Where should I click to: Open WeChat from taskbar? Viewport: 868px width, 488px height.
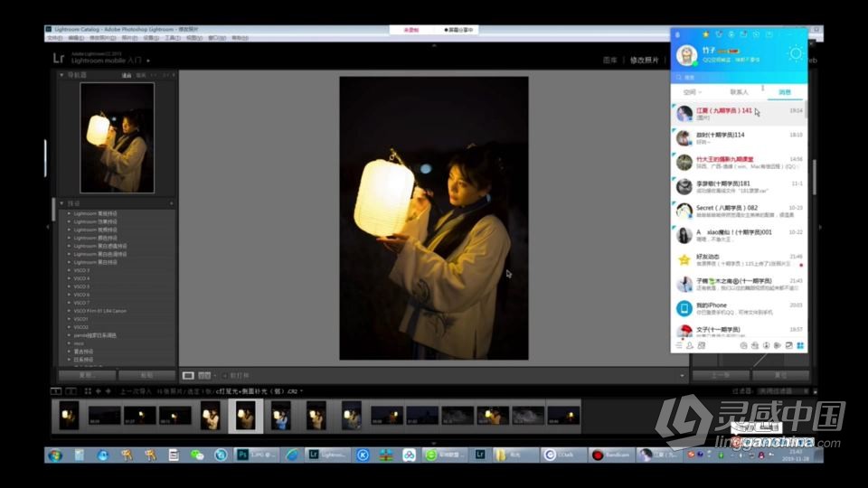pyautogui.click(x=197, y=455)
